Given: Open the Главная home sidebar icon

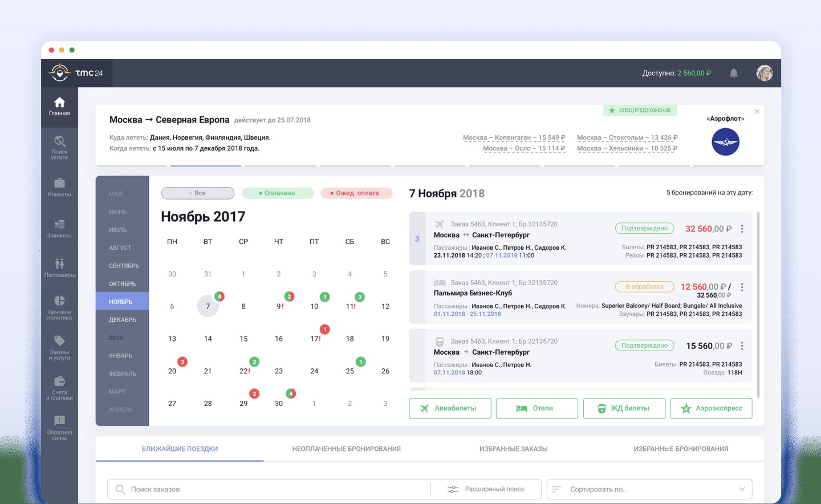Looking at the screenshot, I should (x=59, y=106).
